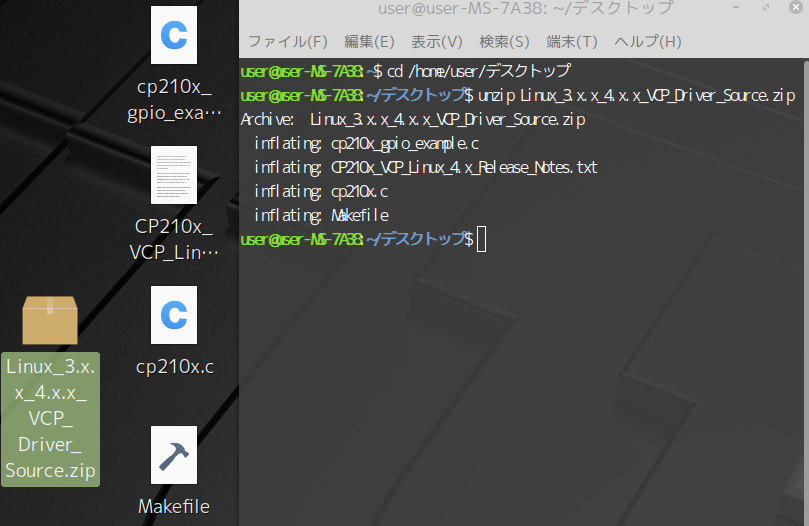
Task: Click the highlighted Linux_3.x.x_4.x.x zip filename label
Action: [50, 418]
